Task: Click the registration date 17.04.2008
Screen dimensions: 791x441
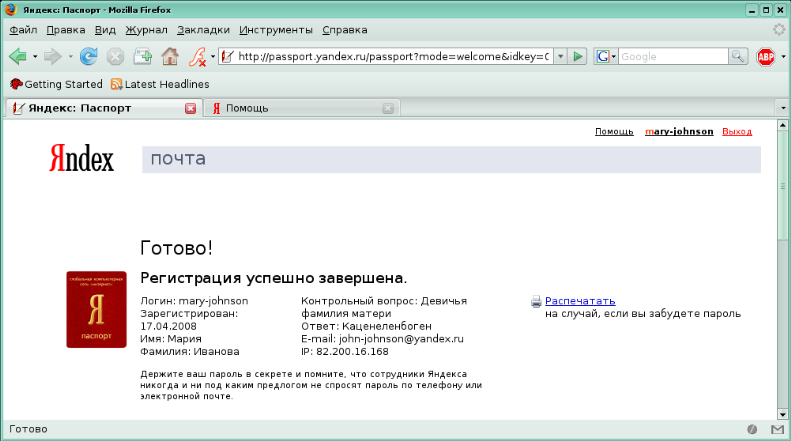Action: pyautogui.click(x=168, y=326)
